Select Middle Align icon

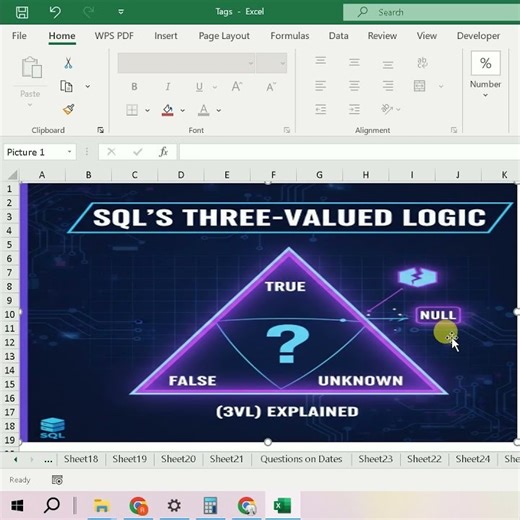[x=354, y=62]
